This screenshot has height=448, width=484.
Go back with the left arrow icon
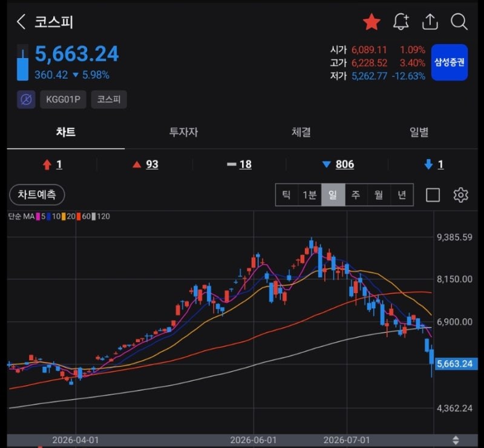[x=21, y=22]
